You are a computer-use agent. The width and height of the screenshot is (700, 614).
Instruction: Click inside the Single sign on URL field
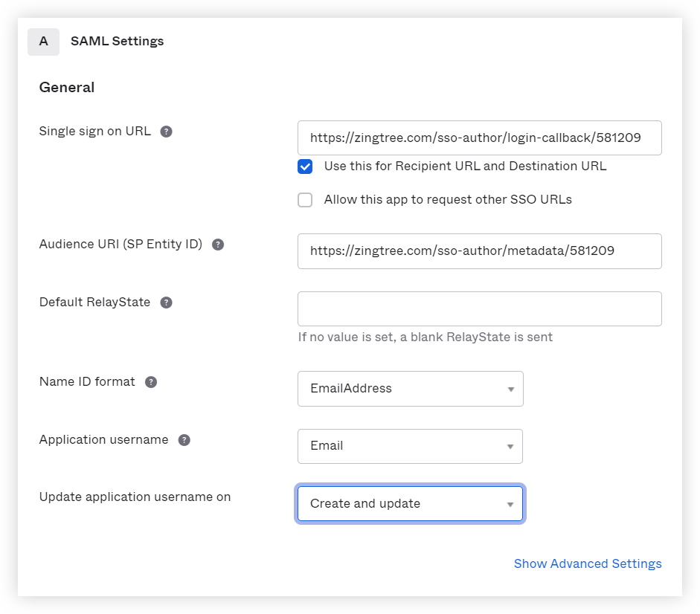tap(480, 138)
